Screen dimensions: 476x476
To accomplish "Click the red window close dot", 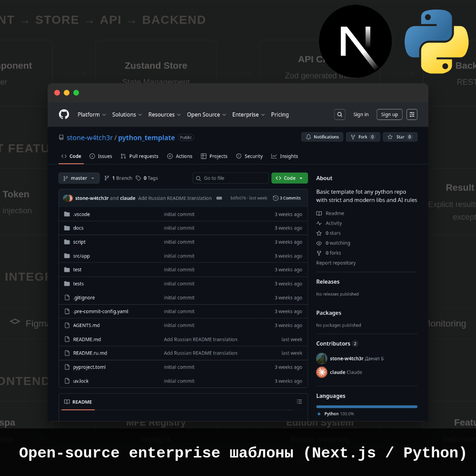I will tap(57, 93).
